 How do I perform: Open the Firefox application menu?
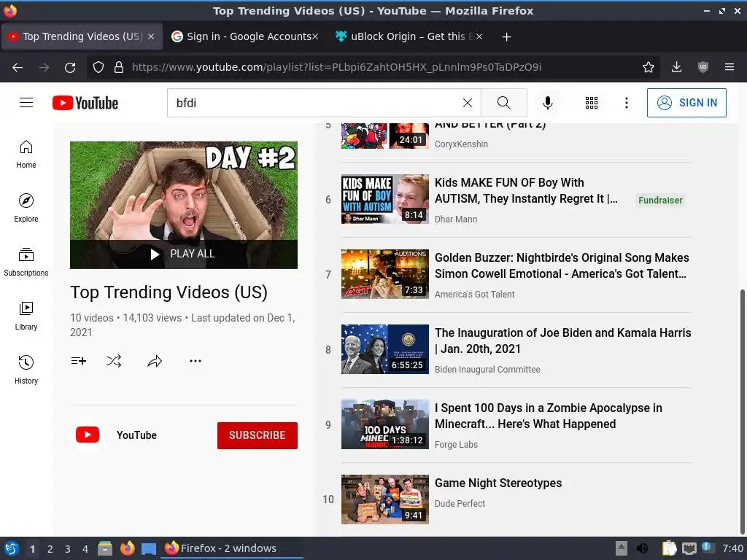(729, 67)
